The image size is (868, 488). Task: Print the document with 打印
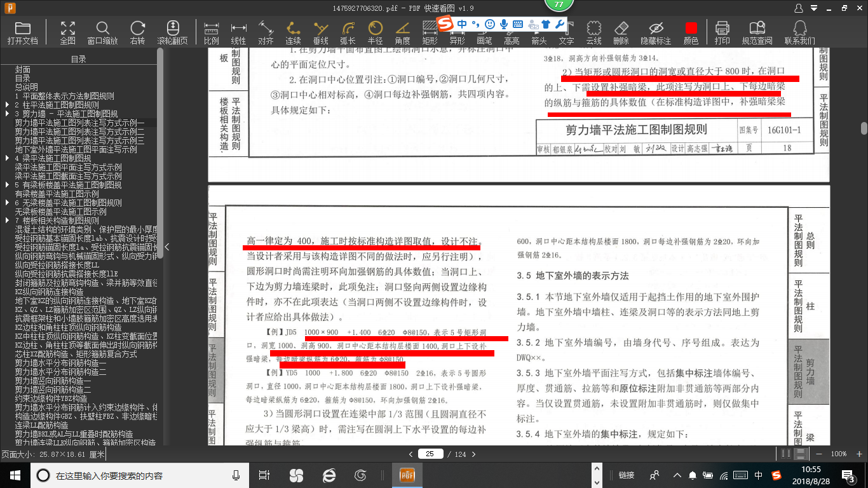(x=722, y=32)
